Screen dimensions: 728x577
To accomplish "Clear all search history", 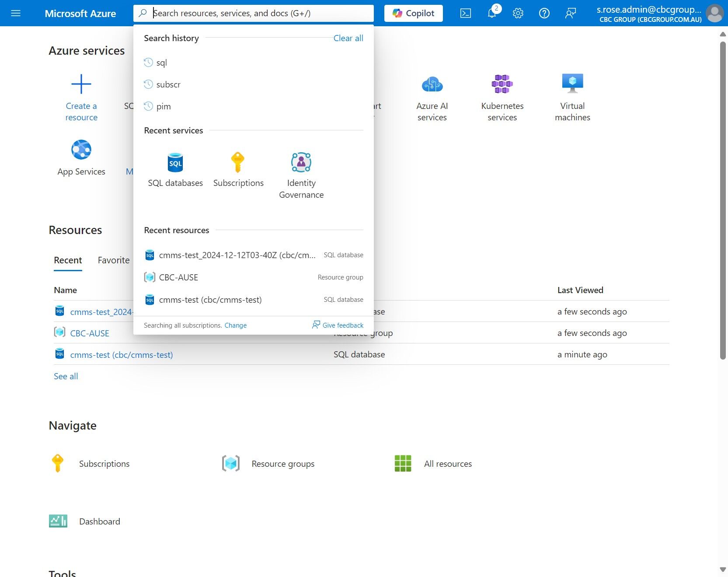I will coord(348,38).
